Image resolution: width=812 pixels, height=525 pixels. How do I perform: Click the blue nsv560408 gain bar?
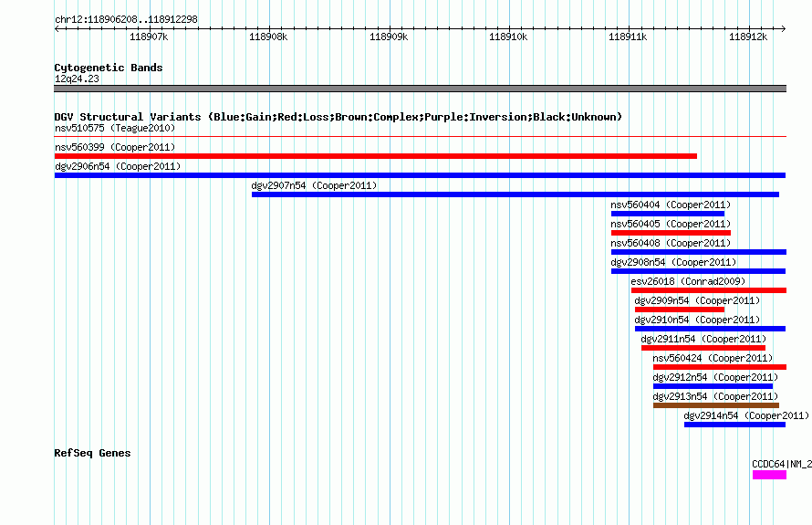[699, 252]
